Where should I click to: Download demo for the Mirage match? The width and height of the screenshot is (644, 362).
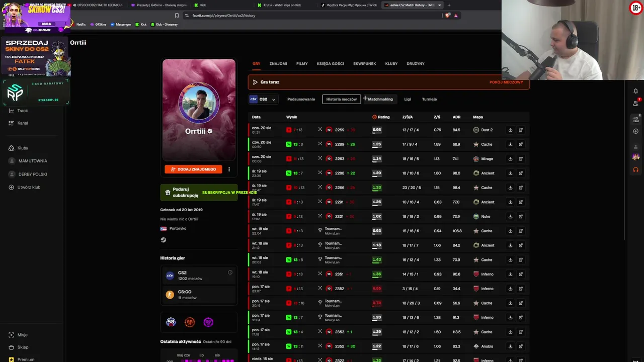(x=510, y=159)
